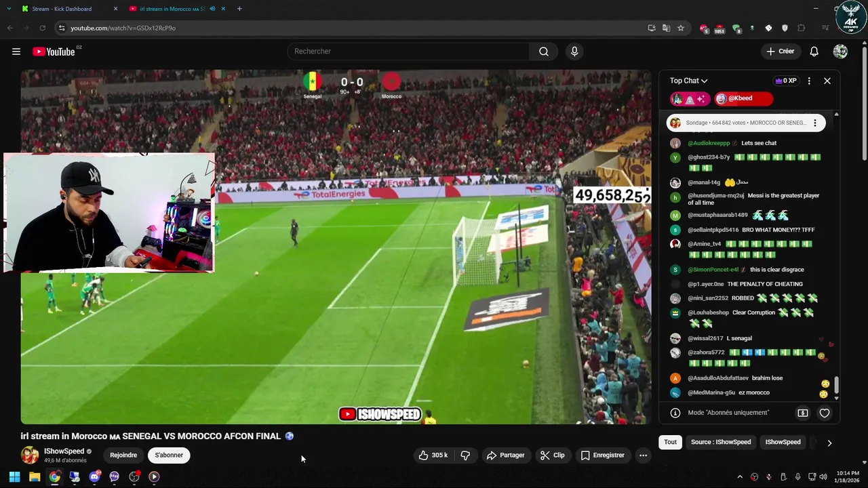The image size is (868, 488).
Task: Click the video player area
Action: (336, 247)
